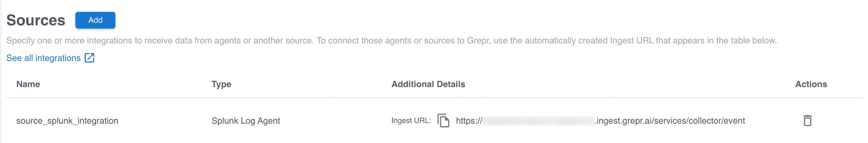
Task: Click the external link icon beside integrations
Action: [89, 58]
